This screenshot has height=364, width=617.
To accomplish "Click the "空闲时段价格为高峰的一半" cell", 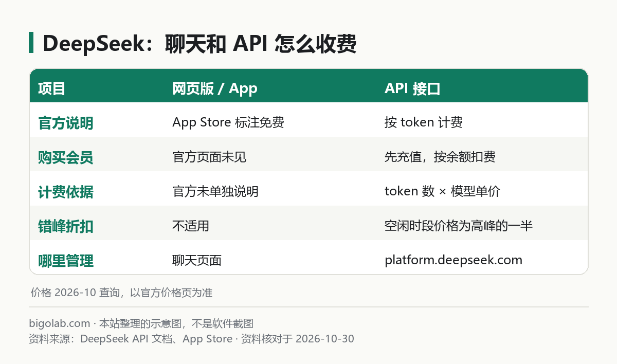I will coord(459,226).
